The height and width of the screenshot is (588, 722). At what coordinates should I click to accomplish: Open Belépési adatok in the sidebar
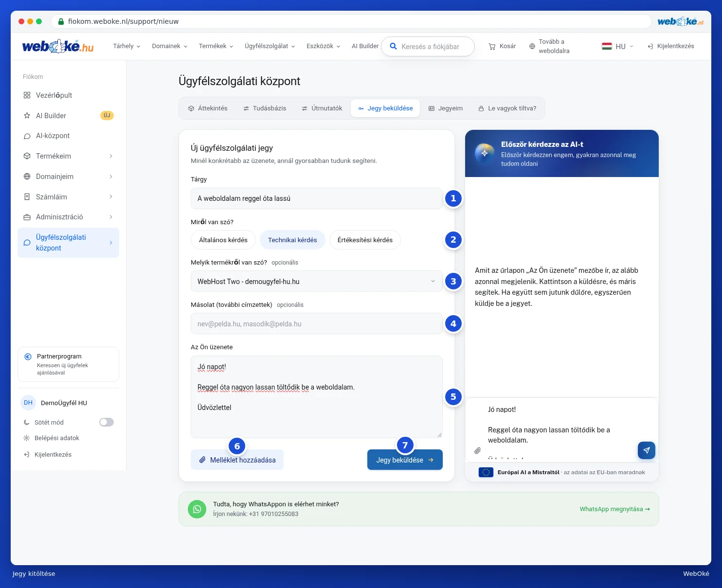[52, 438]
